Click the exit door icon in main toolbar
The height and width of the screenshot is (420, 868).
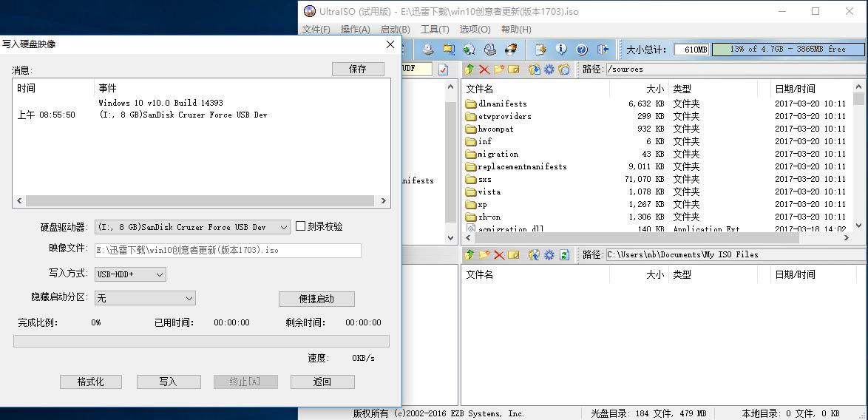pos(603,50)
